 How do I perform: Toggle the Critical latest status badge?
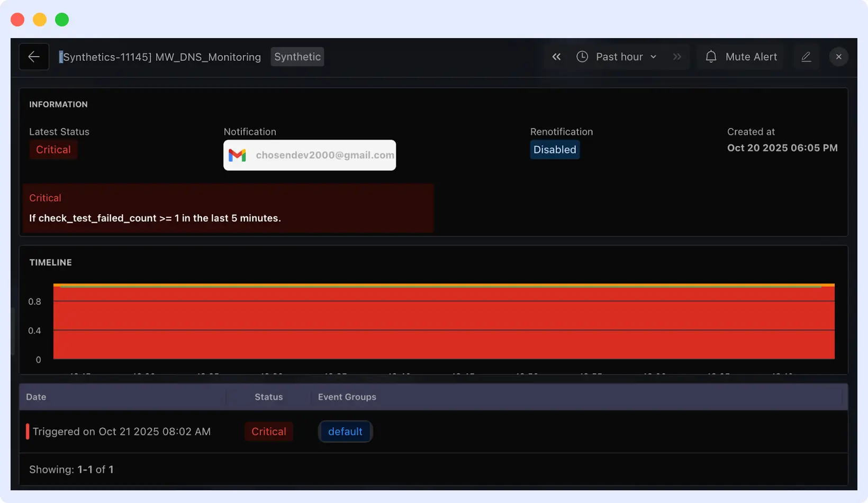(53, 150)
